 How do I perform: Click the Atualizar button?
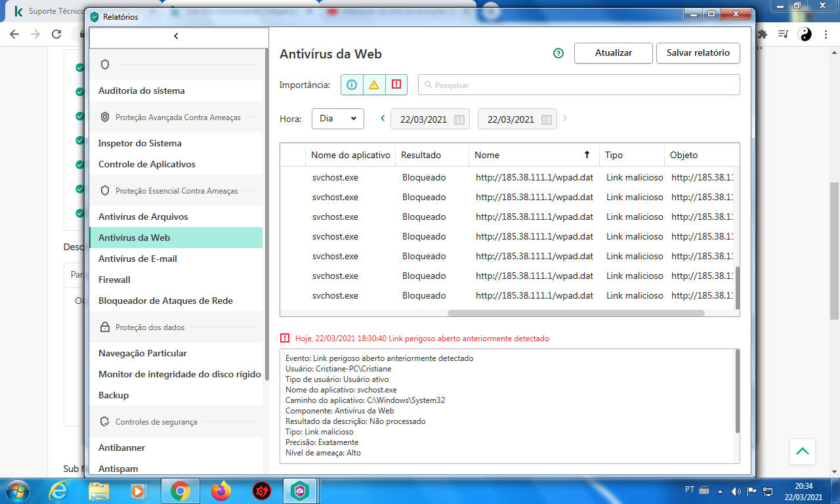click(613, 53)
